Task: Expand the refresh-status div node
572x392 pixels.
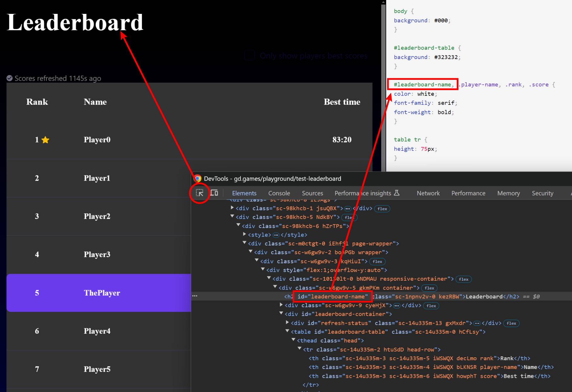Action: point(287,322)
